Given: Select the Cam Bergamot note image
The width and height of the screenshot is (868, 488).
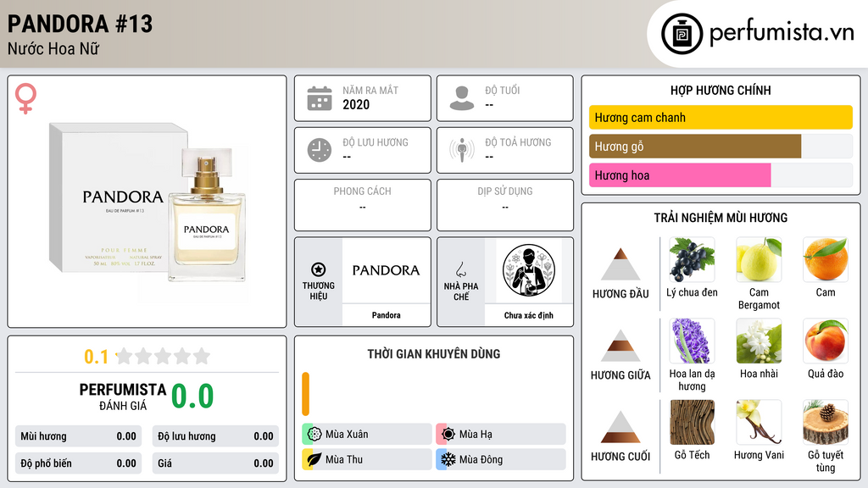Looking at the screenshot, I should (759, 259).
